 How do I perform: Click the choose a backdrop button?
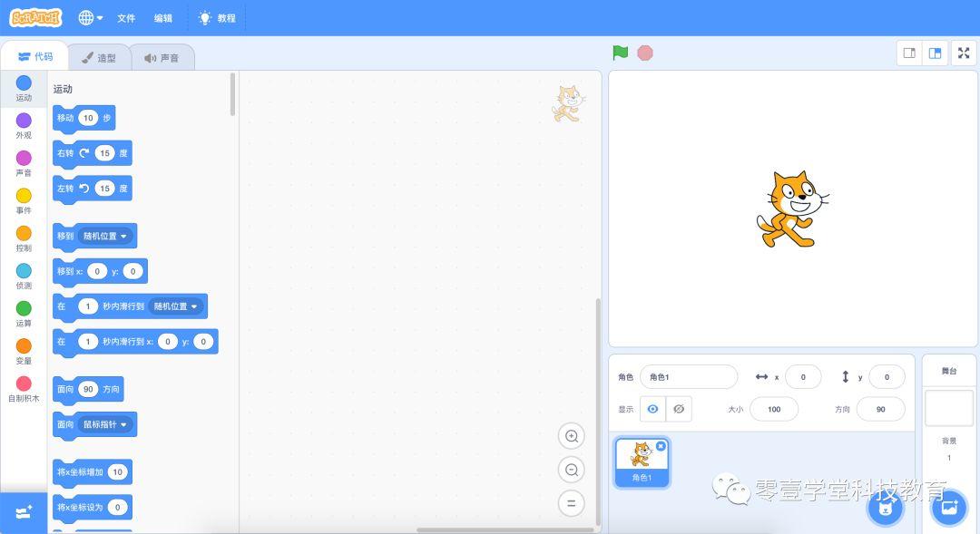[949, 509]
